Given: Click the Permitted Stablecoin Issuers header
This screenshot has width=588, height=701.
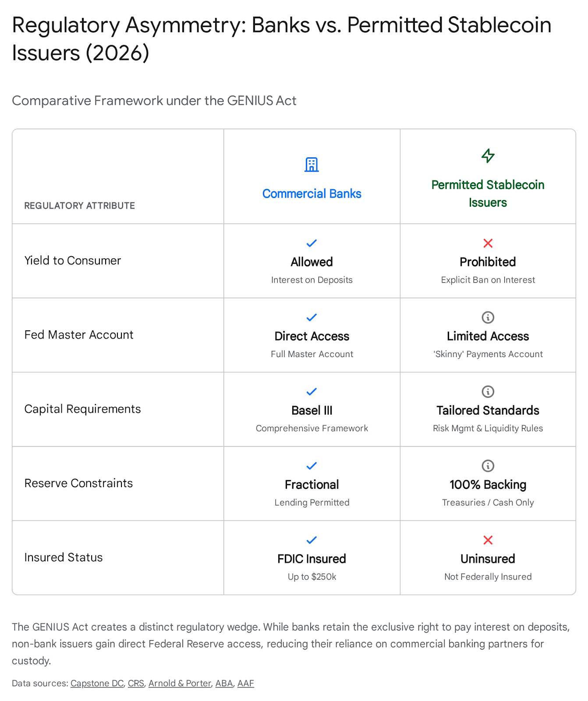Looking at the screenshot, I should [488, 194].
